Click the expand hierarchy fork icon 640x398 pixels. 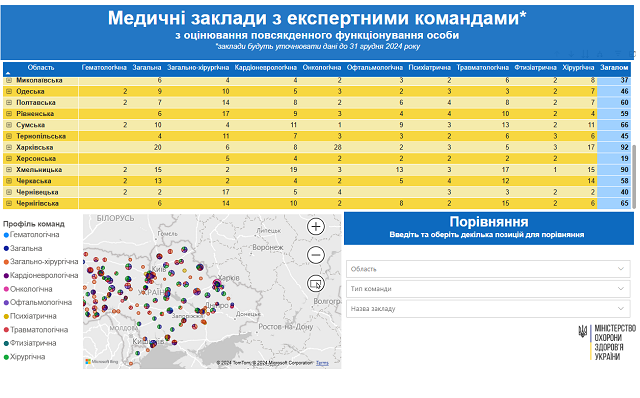pyautogui.click(x=600, y=54)
